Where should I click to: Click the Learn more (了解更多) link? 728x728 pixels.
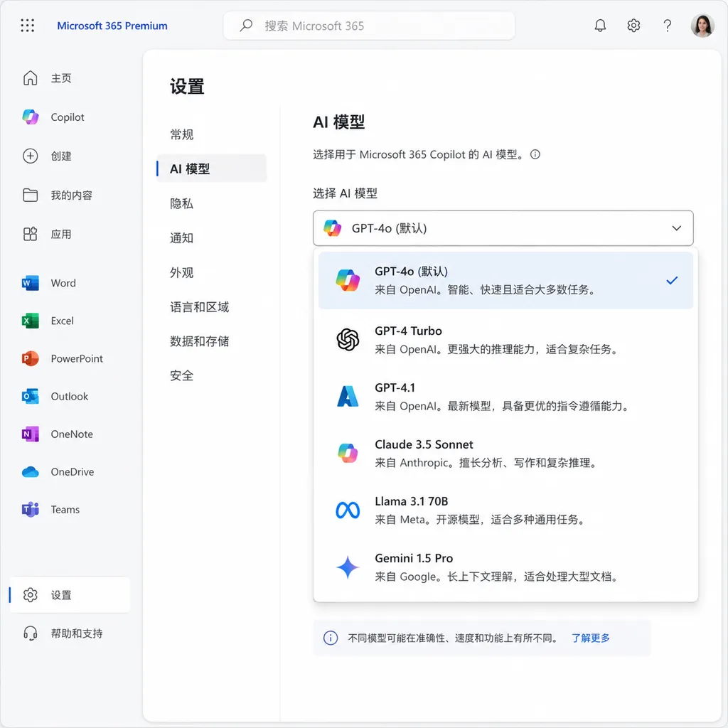pos(590,638)
